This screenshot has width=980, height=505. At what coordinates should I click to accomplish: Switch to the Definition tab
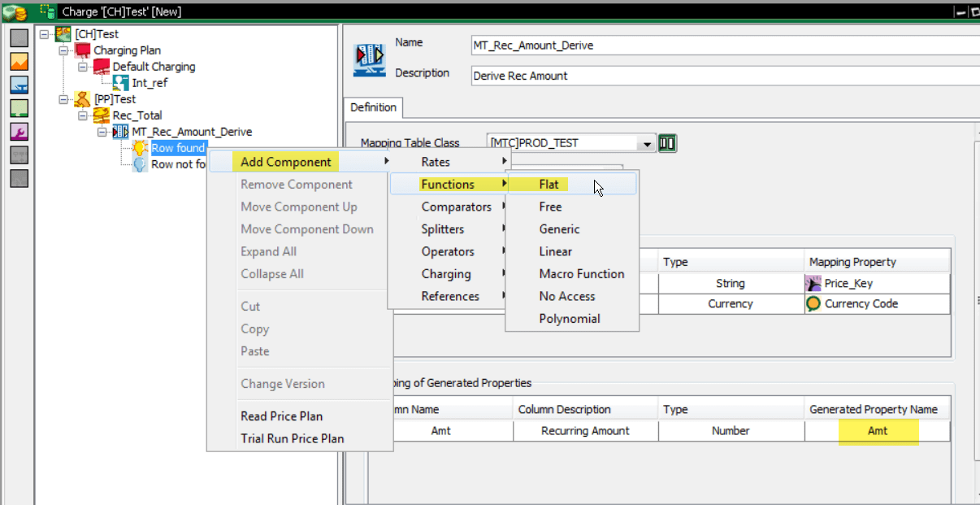374,107
